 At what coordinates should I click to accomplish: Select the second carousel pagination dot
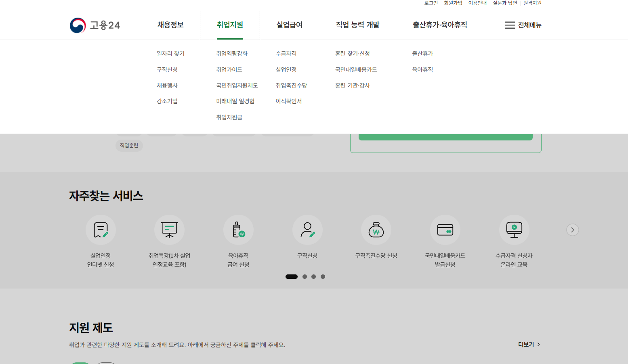pos(305,276)
